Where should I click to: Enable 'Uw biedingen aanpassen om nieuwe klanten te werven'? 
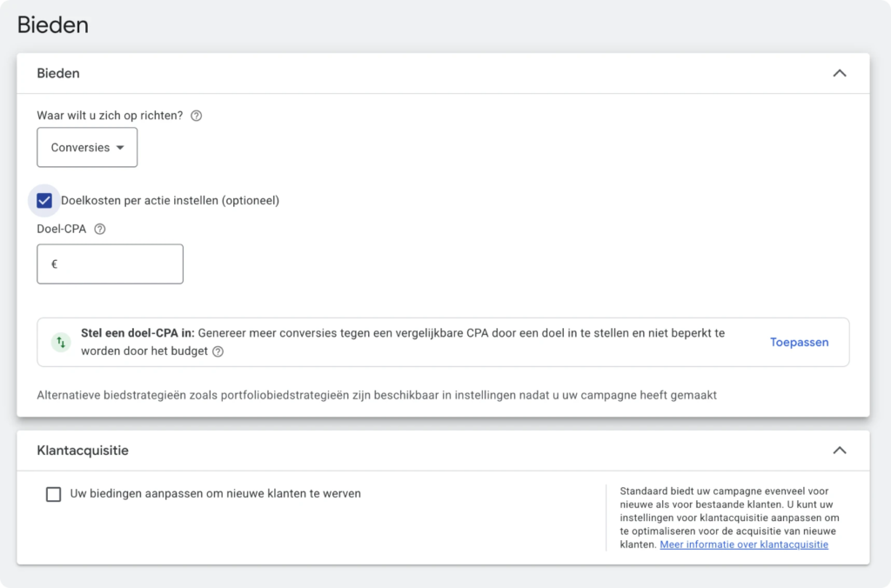54,493
